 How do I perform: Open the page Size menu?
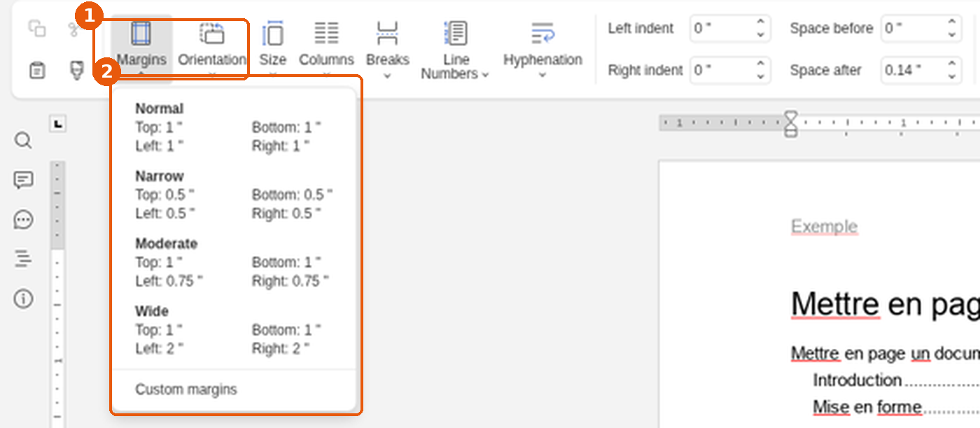[272, 48]
